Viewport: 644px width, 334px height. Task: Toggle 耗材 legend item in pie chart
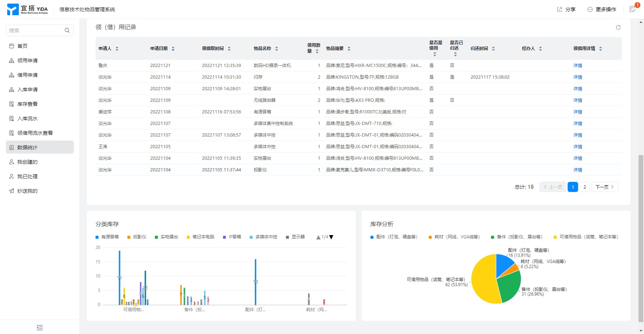point(454,237)
